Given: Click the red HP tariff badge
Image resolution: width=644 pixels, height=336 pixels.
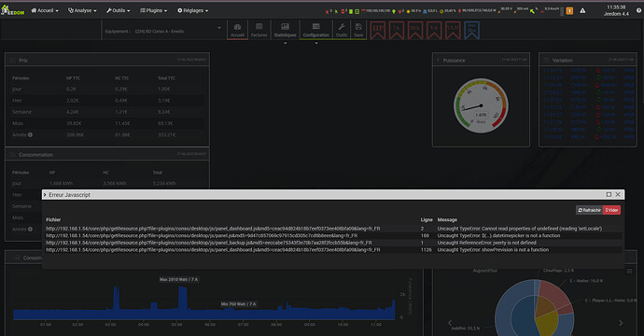Looking at the screenshot, I should click(378, 31).
